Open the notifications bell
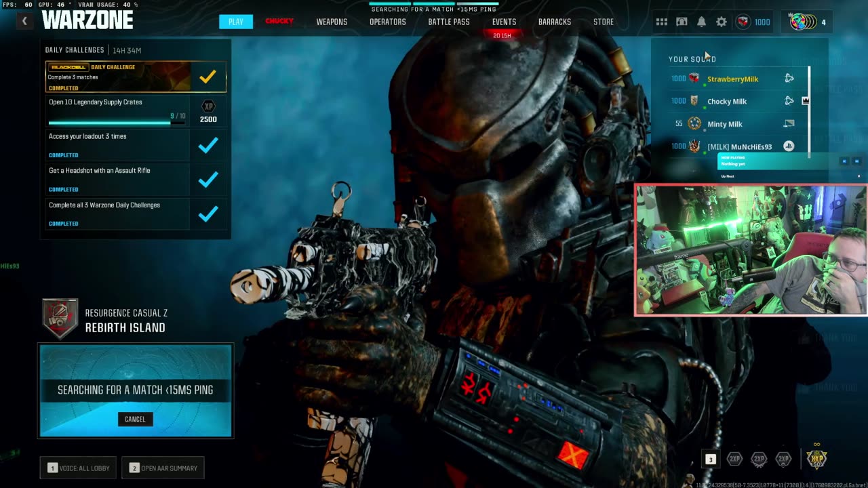Screen dimensions: 868x488 pos(702,22)
